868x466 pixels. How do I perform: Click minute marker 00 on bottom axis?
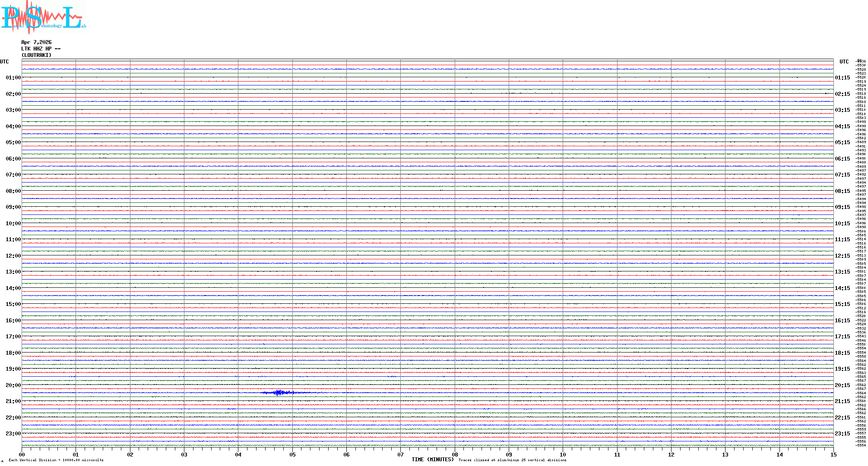point(22,455)
